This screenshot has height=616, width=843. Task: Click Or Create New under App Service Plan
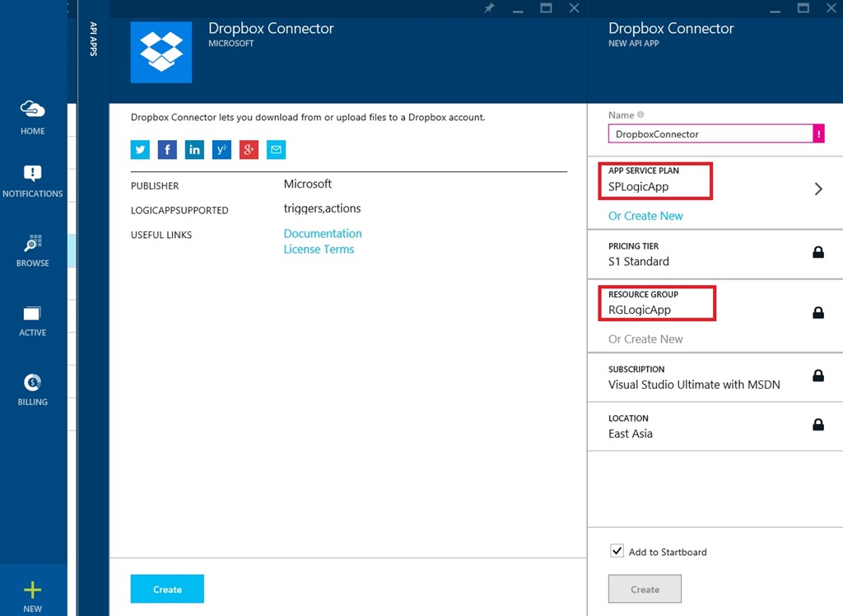pos(645,216)
